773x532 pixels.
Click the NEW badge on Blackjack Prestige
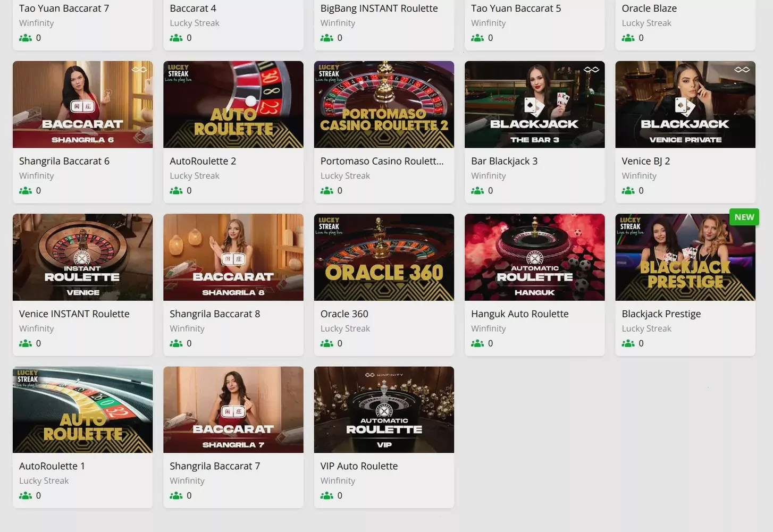744,217
